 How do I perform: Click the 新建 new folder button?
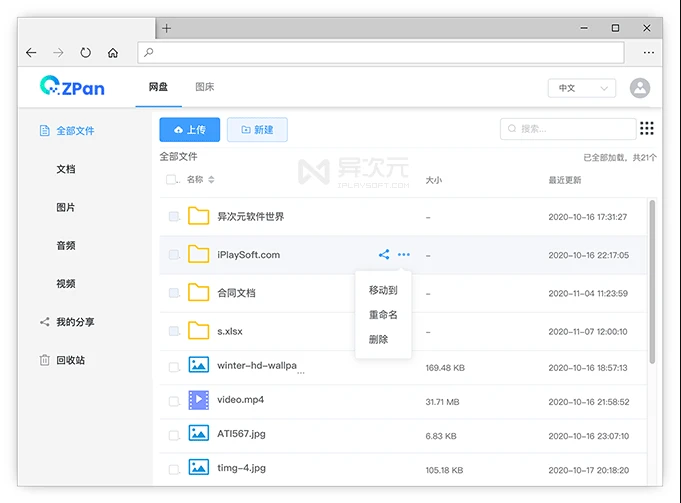click(x=257, y=130)
